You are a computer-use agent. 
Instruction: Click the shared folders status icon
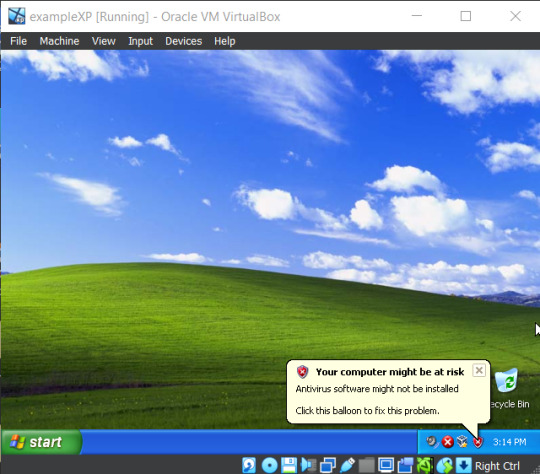coord(366,466)
